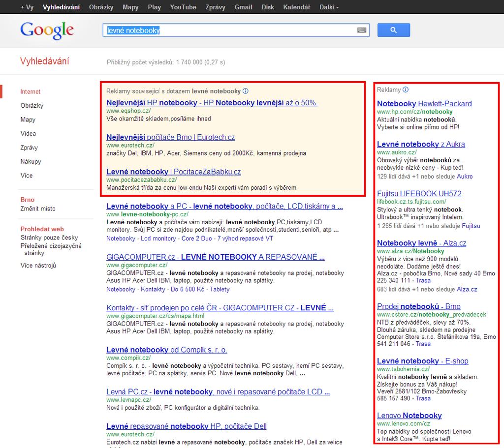Open +Vy in the top bar
Screen dimensions: 504x448
coord(27,7)
